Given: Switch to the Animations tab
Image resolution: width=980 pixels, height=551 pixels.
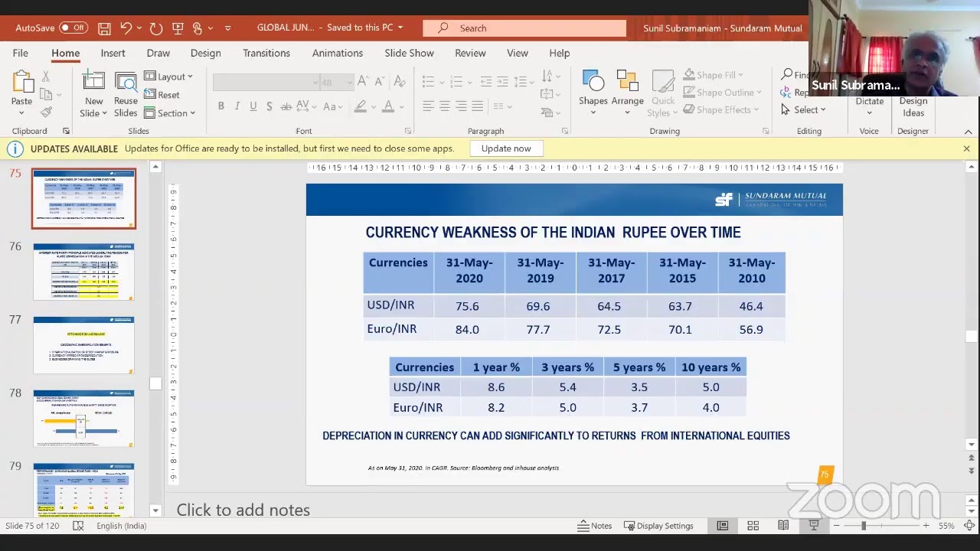Looking at the screenshot, I should click(x=337, y=53).
